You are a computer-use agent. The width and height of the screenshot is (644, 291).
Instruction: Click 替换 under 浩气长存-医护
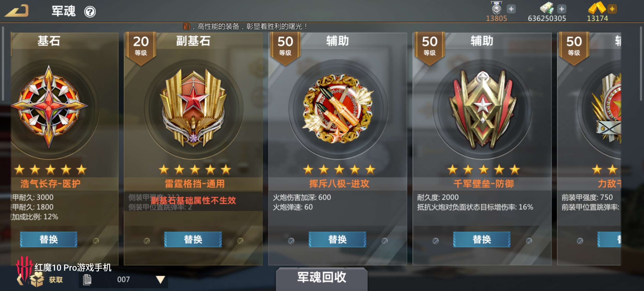[x=48, y=239]
